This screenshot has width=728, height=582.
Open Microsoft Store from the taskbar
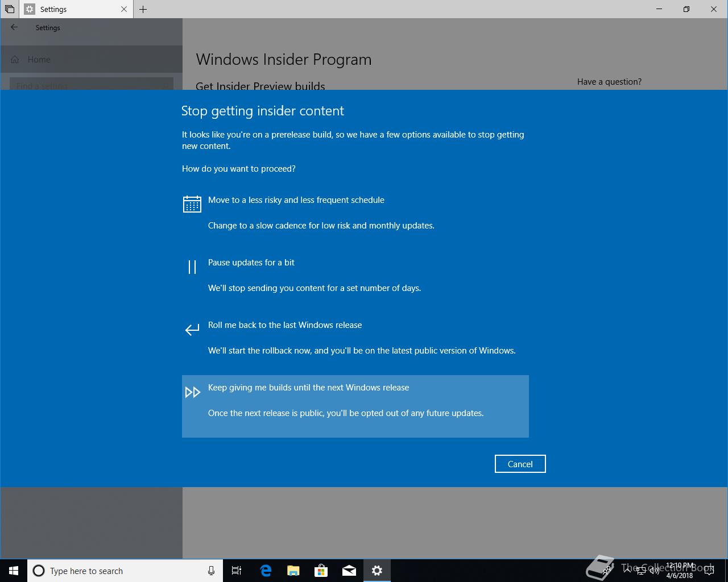pos(321,571)
